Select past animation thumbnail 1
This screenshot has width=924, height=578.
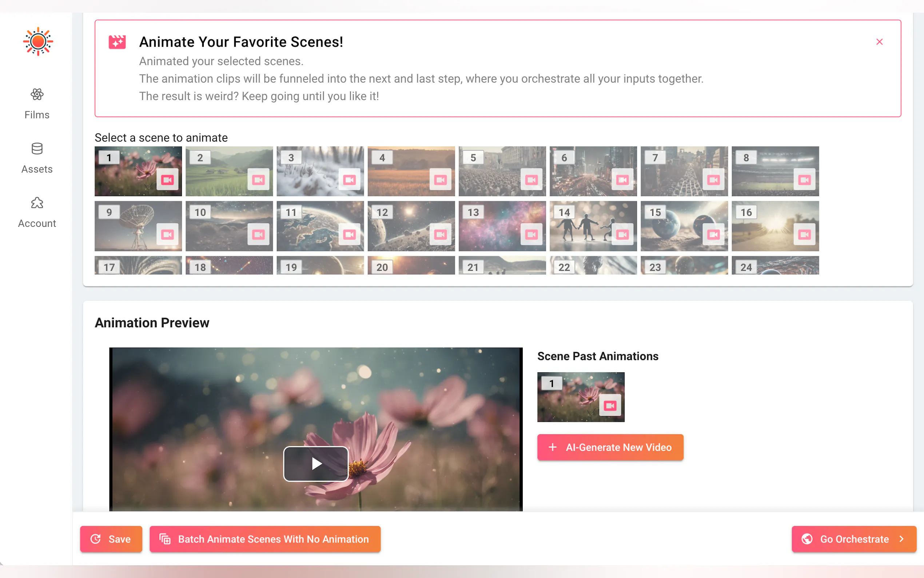[x=573, y=397]
